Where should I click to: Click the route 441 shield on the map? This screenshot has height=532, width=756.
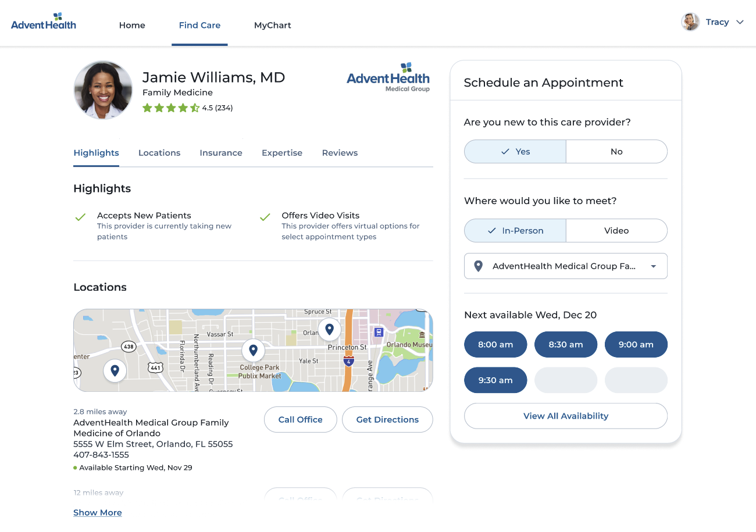(155, 367)
